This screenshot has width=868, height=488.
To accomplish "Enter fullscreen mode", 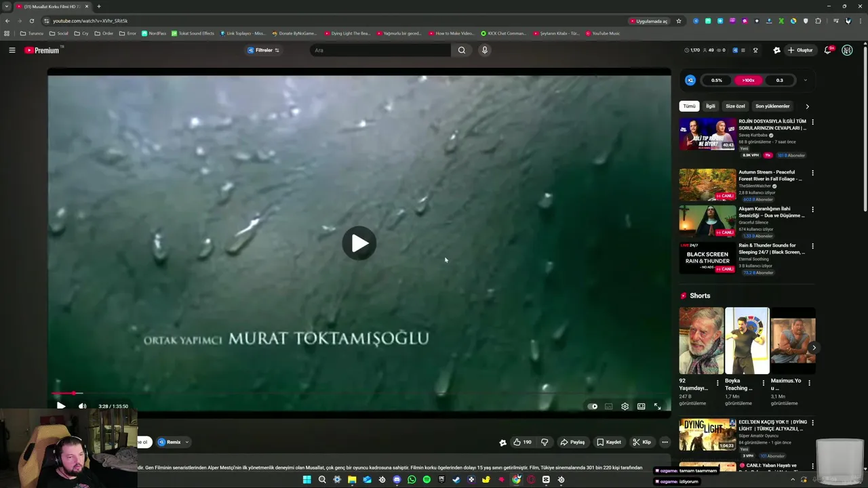I will coord(657,407).
